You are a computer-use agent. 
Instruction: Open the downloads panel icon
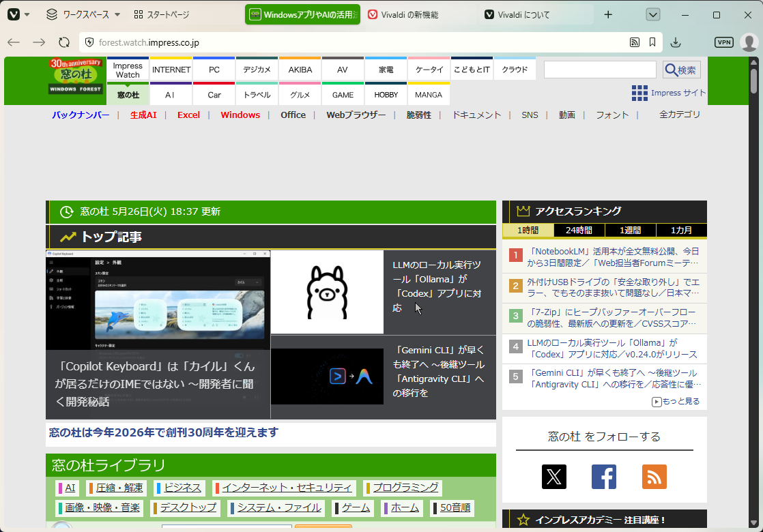tap(676, 42)
